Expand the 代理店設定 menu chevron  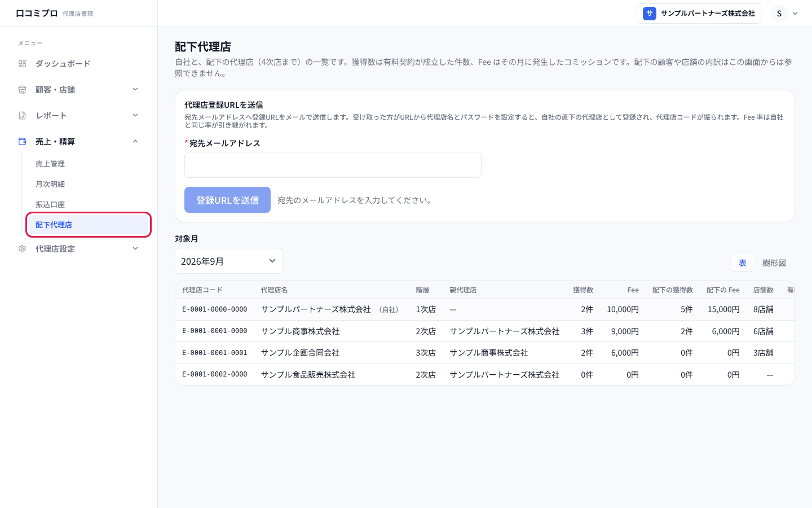[135, 248]
